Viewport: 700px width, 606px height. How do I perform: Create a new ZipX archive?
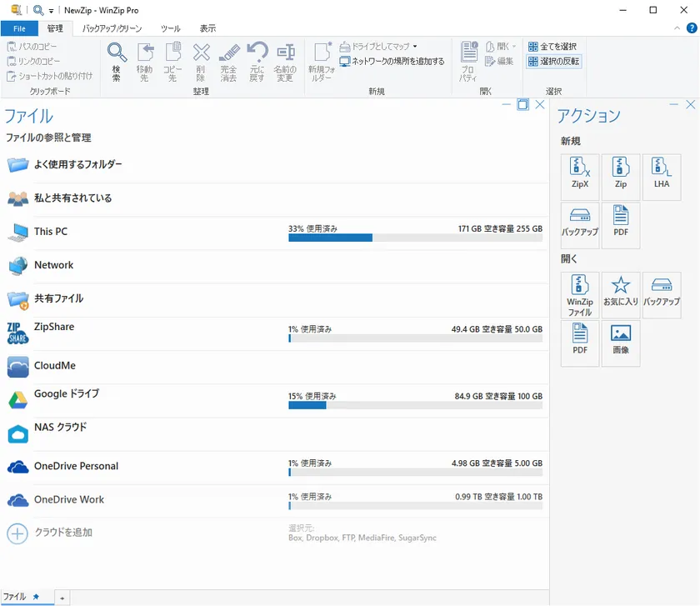tap(579, 176)
